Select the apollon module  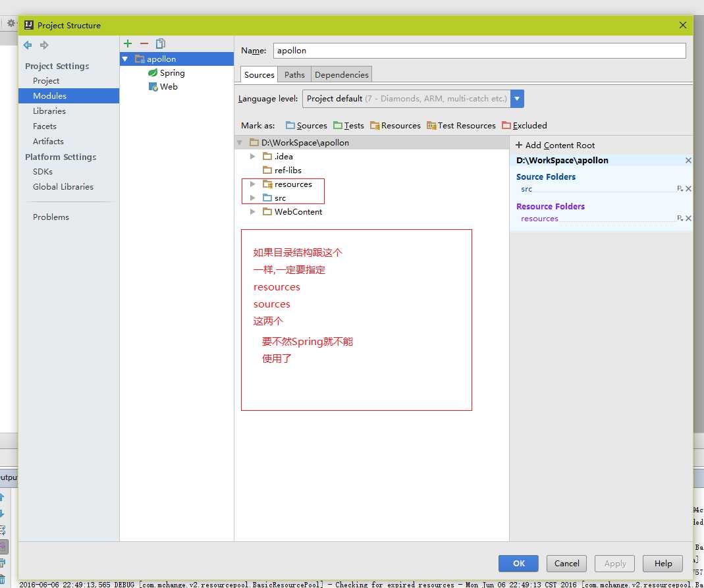coord(176,59)
